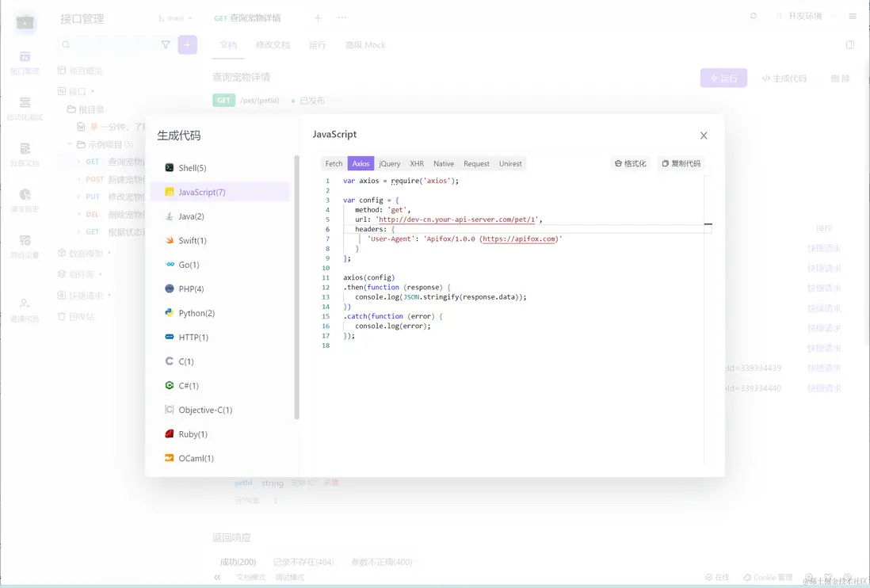Expand the 组件库 tree node

point(79,274)
